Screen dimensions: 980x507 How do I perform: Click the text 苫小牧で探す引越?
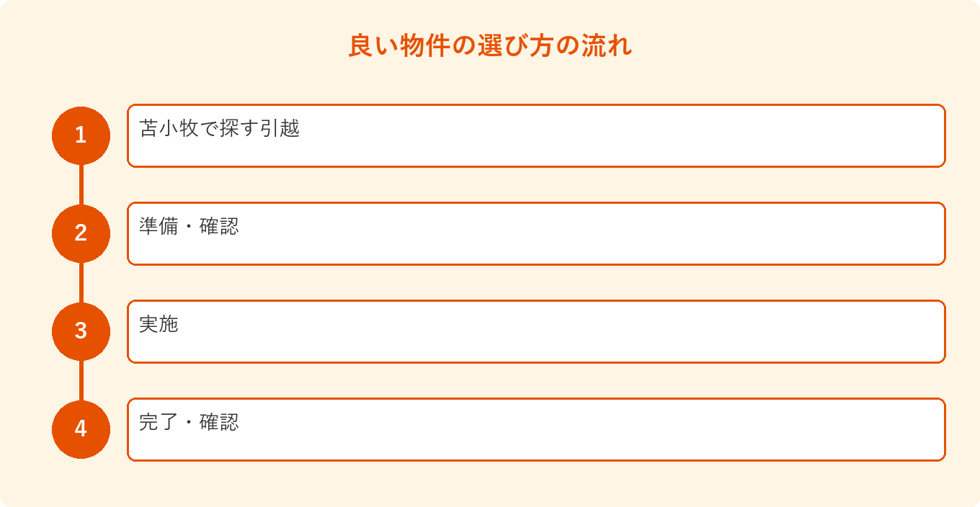click(220, 129)
